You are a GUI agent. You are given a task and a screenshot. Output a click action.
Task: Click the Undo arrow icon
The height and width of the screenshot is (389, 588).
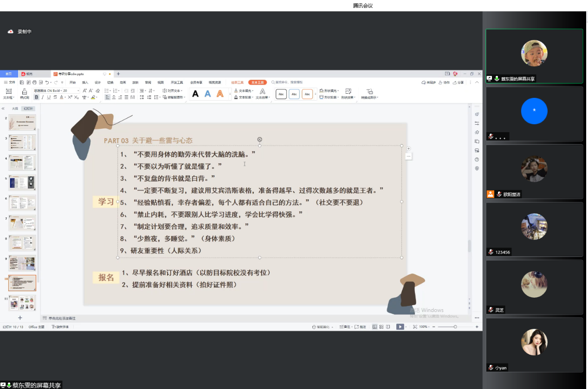pyautogui.click(x=47, y=82)
